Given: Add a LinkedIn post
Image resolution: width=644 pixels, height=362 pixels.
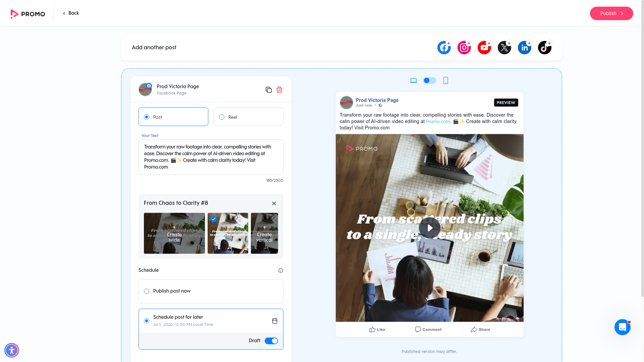Looking at the screenshot, I should click(525, 48).
